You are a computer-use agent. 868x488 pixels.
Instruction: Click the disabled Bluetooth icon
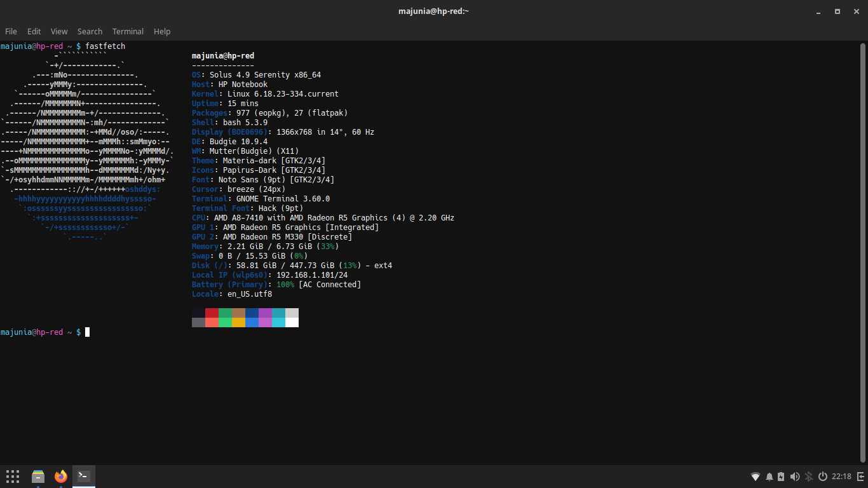(x=809, y=477)
